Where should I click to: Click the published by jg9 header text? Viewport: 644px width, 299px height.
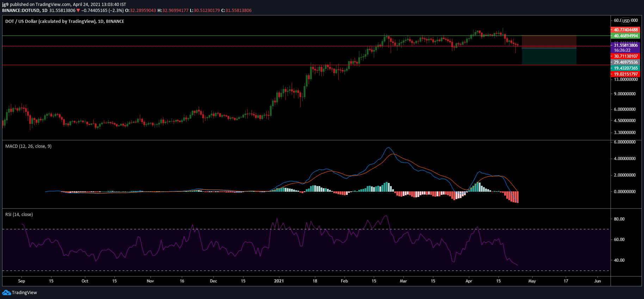64,5
